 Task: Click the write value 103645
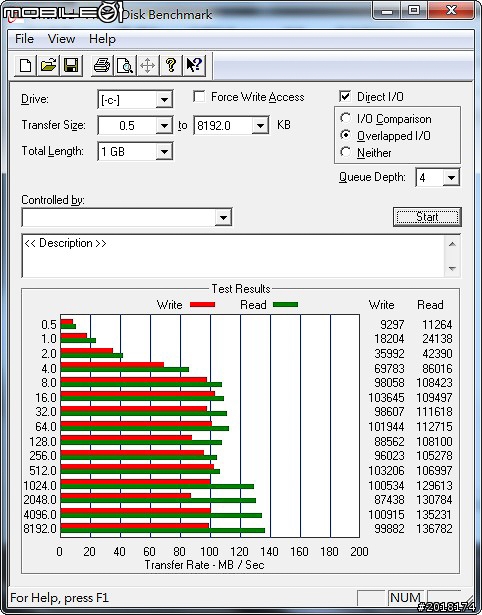(x=386, y=397)
